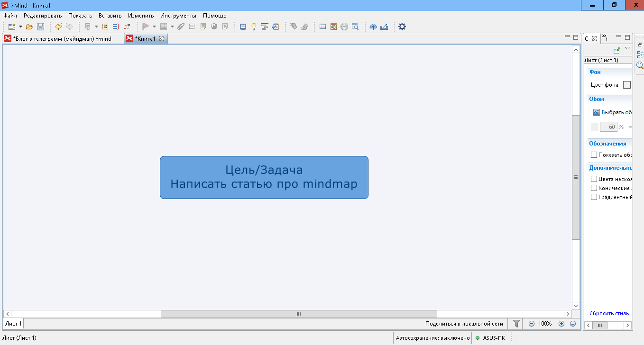Insert a topic with the toolbar icon

click(x=88, y=27)
